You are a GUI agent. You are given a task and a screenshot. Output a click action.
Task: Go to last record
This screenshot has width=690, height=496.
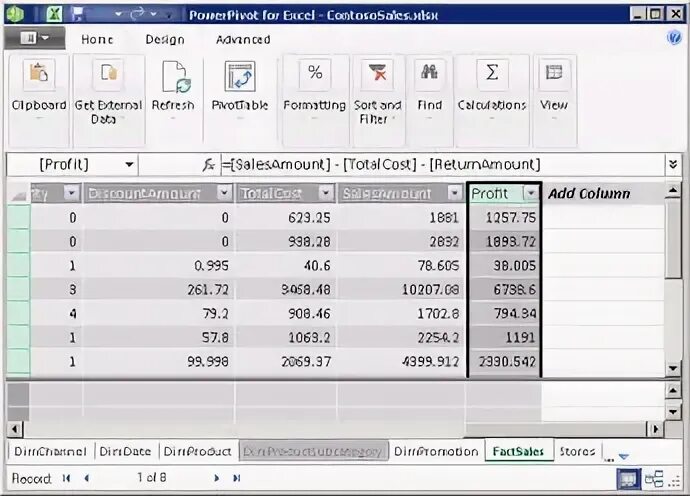[x=236, y=478]
